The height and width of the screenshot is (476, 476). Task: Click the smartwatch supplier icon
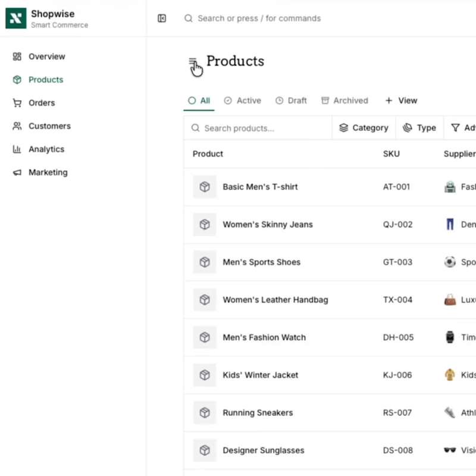pos(450,337)
